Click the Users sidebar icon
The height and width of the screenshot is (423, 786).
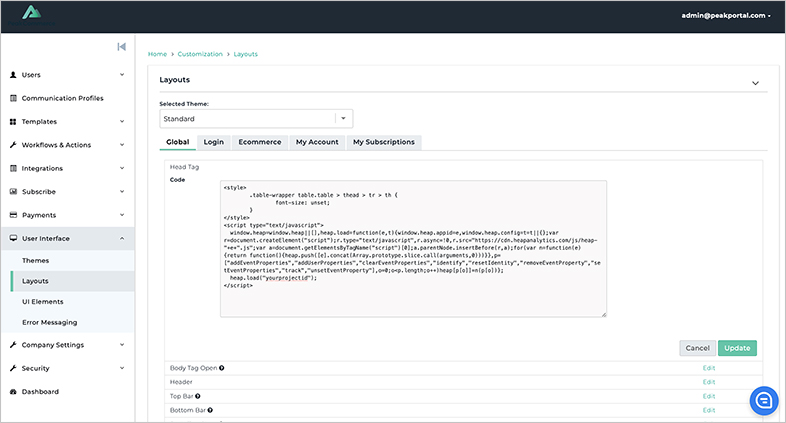point(13,75)
